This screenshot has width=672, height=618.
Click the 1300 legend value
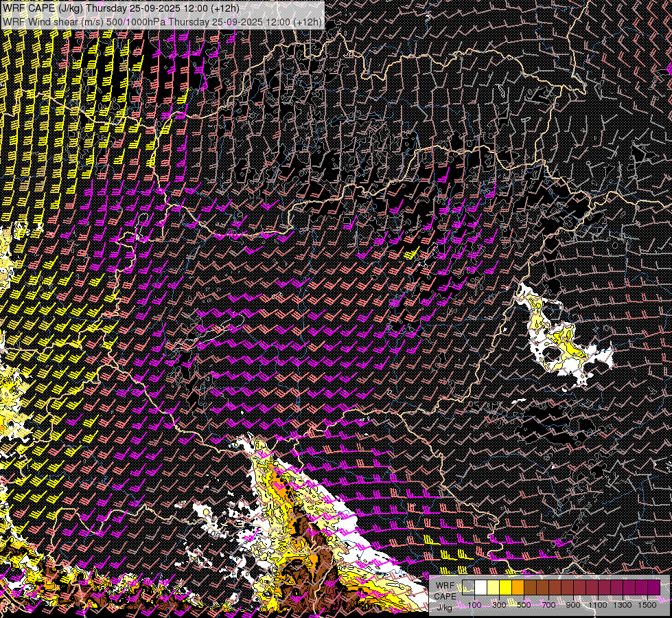click(x=623, y=605)
